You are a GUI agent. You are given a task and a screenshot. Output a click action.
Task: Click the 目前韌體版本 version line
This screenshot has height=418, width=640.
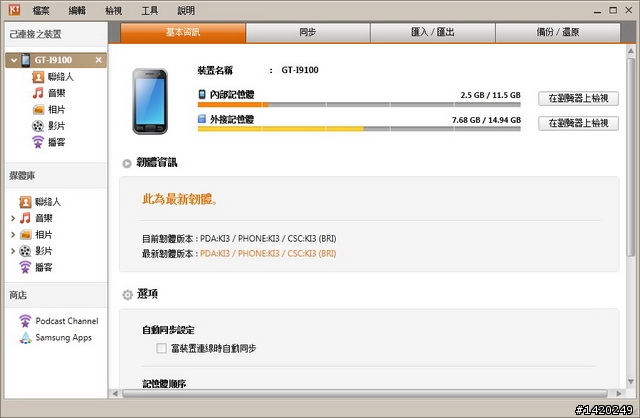(239, 238)
